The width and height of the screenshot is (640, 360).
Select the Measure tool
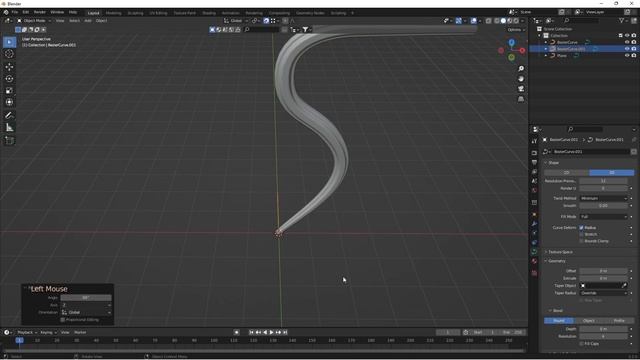pos(9,128)
